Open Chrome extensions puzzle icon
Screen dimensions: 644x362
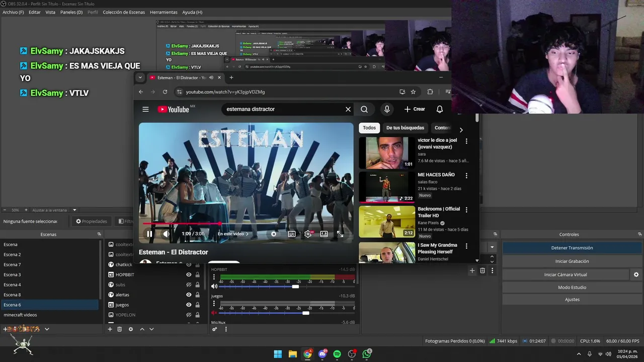pos(430,92)
